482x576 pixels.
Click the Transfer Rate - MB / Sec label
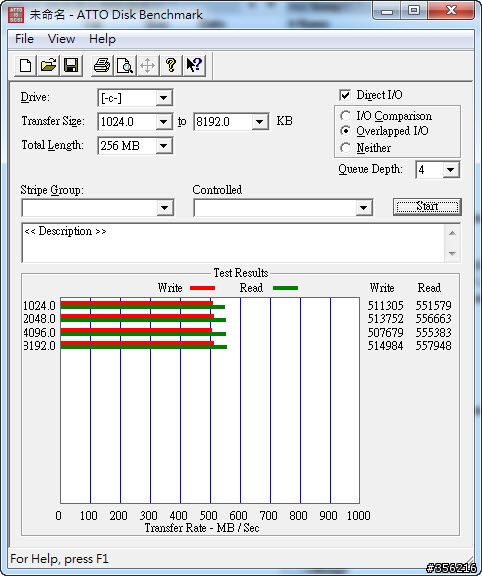[202, 528]
